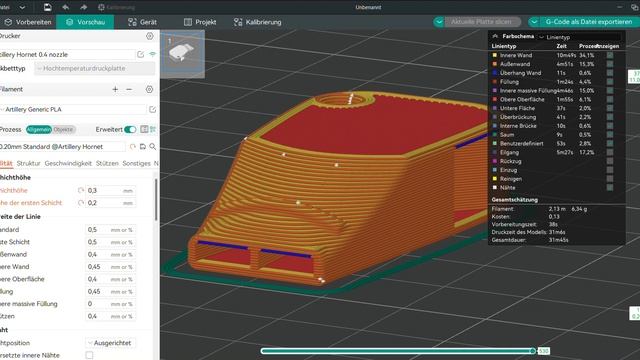Edit the Artillery Generic PLA preset
The width and height of the screenshot is (640, 360).
point(152,109)
